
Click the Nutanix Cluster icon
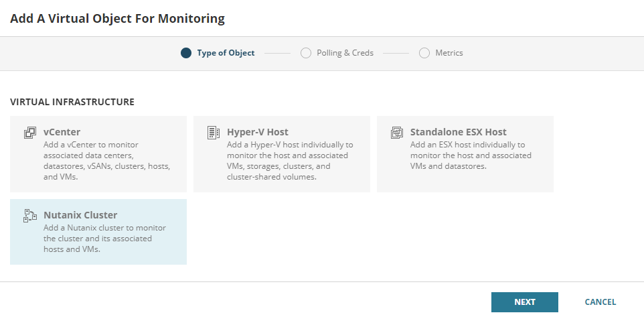[x=30, y=215]
